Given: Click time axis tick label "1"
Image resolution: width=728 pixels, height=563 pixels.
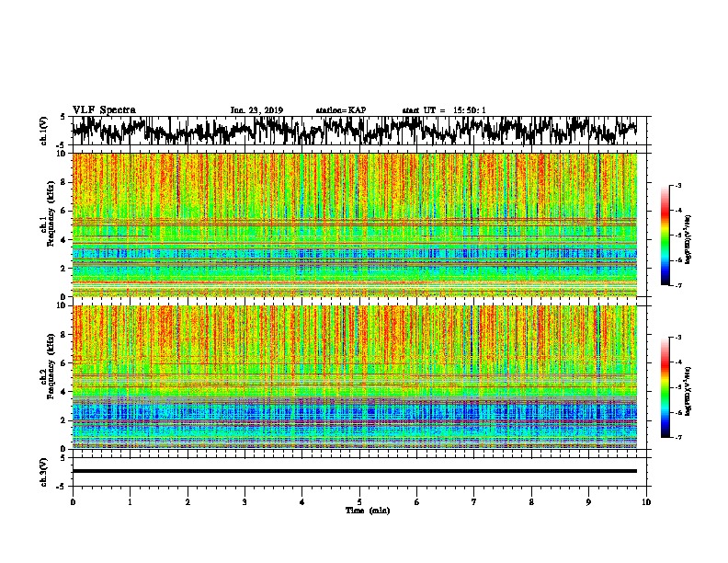Looking at the screenshot, I should click(x=130, y=502).
